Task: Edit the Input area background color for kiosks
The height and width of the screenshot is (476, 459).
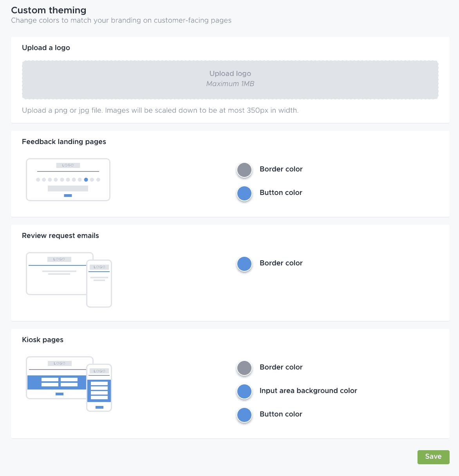Action: pos(244,391)
